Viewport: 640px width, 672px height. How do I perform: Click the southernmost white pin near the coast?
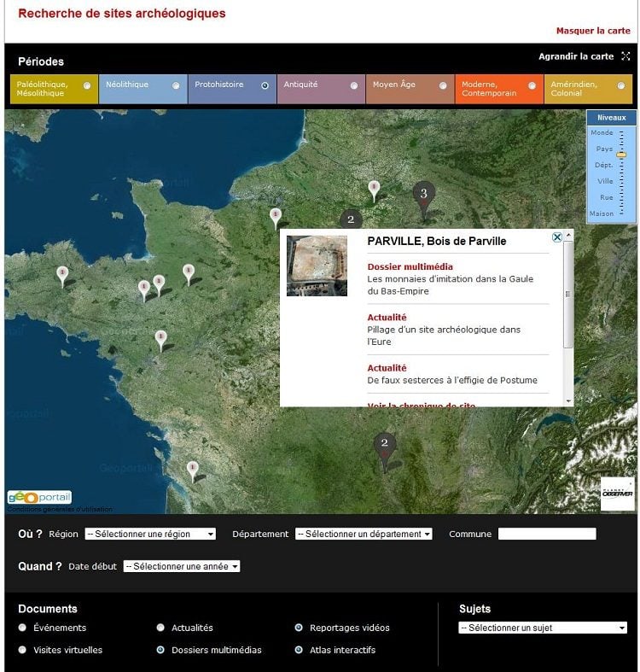click(193, 469)
